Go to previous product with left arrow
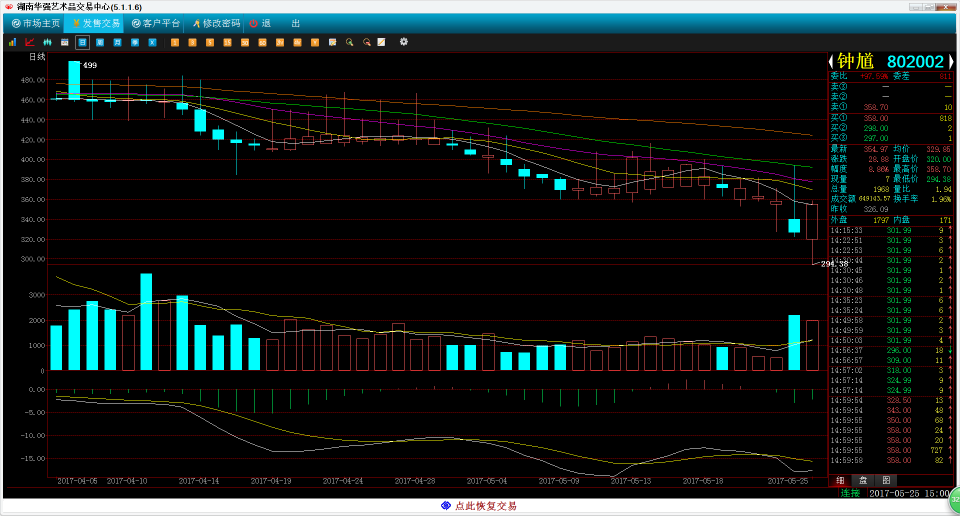 (832, 62)
